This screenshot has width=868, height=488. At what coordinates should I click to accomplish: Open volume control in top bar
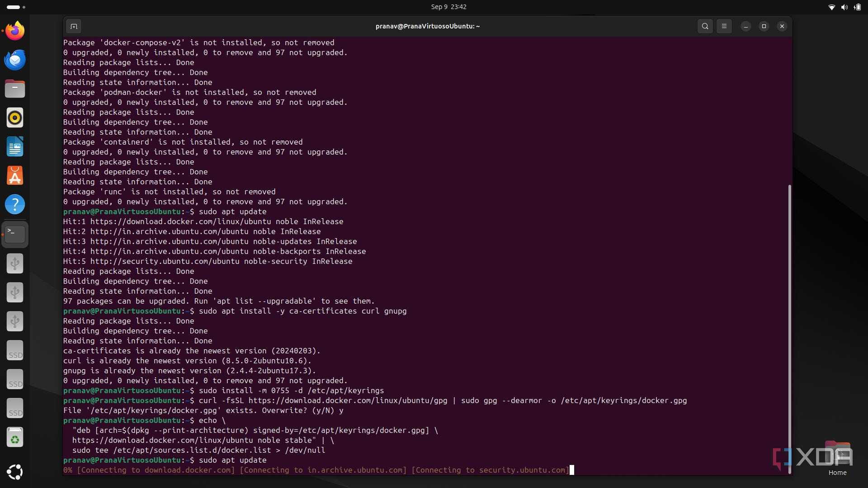click(844, 7)
